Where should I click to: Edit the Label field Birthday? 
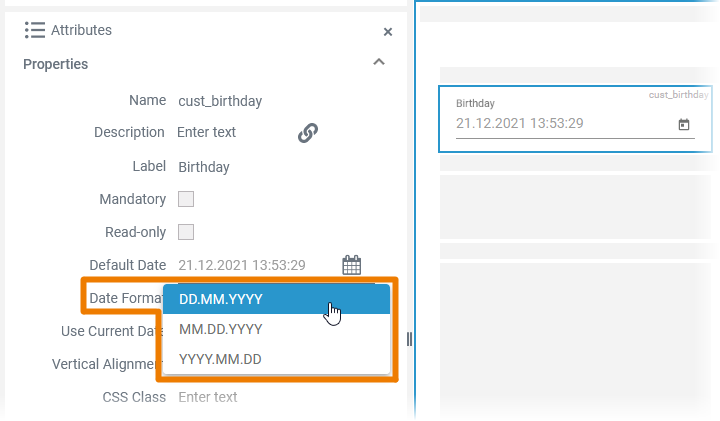(x=204, y=167)
